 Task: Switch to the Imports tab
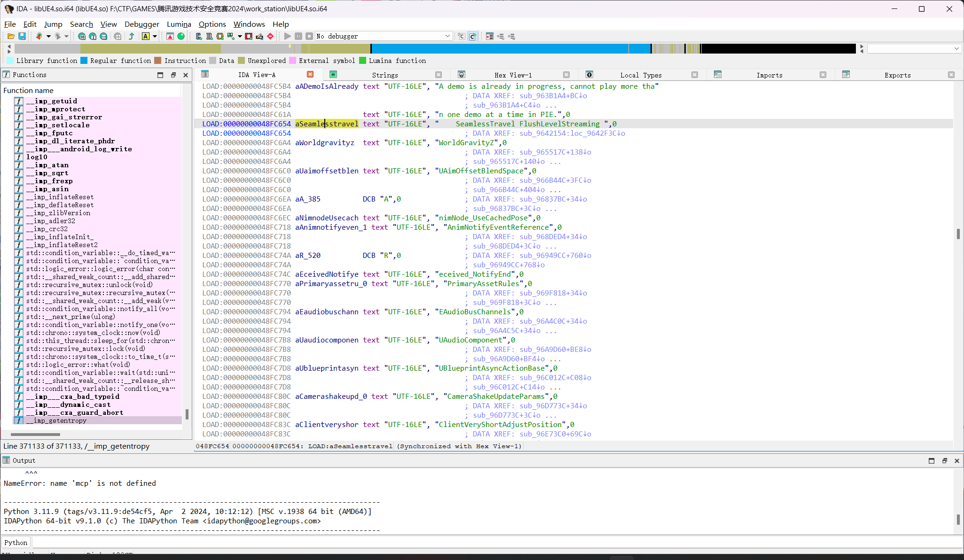pyautogui.click(x=769, y=75)
